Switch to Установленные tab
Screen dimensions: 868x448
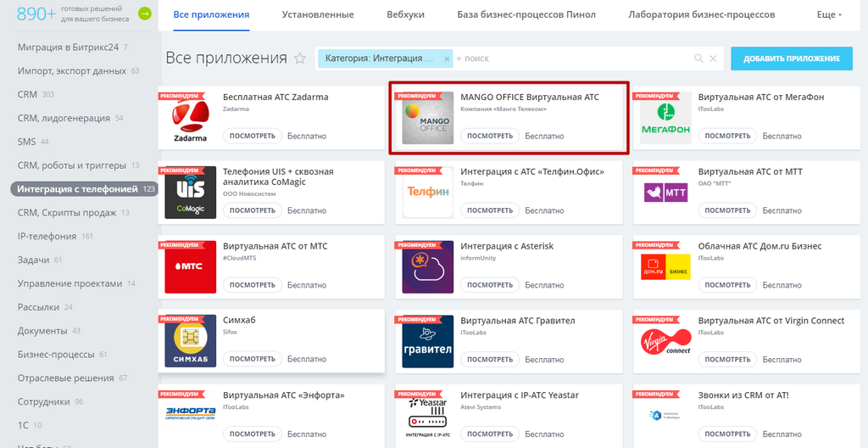(x=318, y=15)
